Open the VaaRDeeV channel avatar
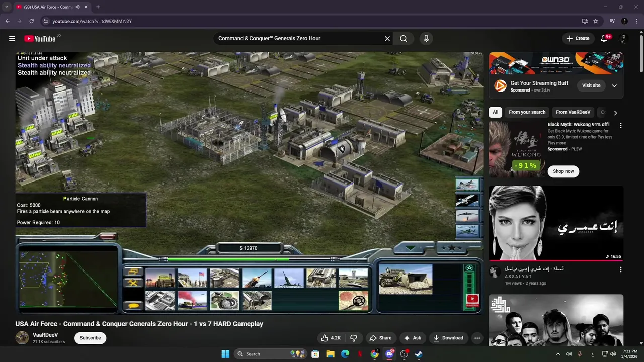The height and width of the screenshot is (362, 644). [22, 338]
